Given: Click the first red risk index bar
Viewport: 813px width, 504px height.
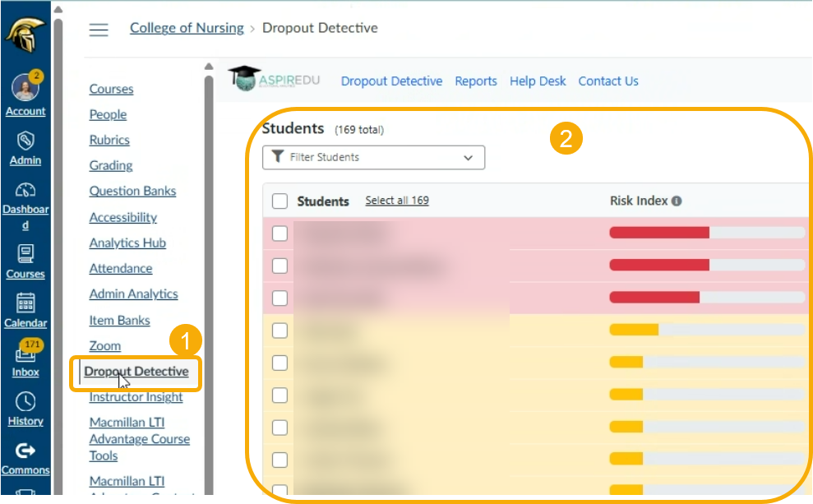Looking at the screenshot, I should pyautogui.click(x=707, y=233).
